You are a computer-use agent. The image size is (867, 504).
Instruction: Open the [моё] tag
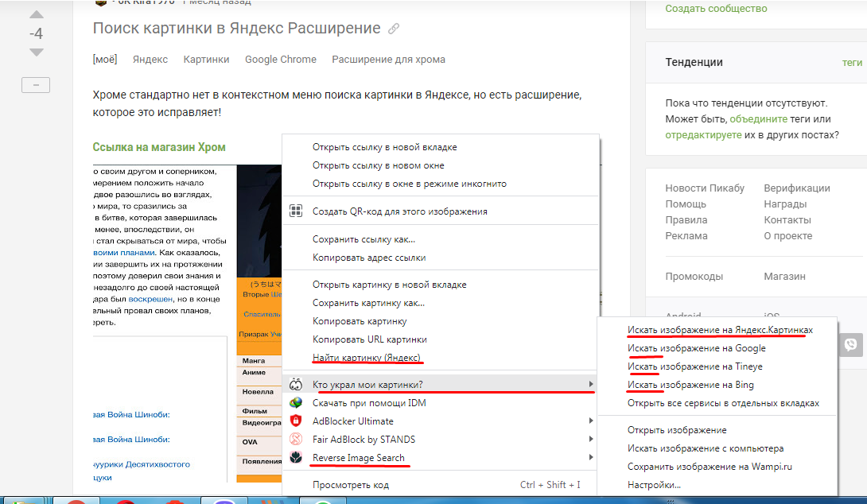[x=105, y=59]
